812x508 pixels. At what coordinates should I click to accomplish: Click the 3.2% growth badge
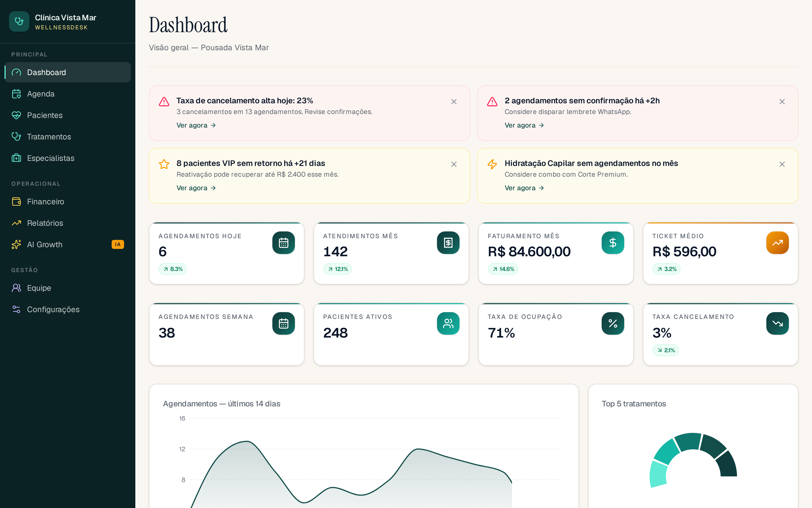(x=667, y=269)
